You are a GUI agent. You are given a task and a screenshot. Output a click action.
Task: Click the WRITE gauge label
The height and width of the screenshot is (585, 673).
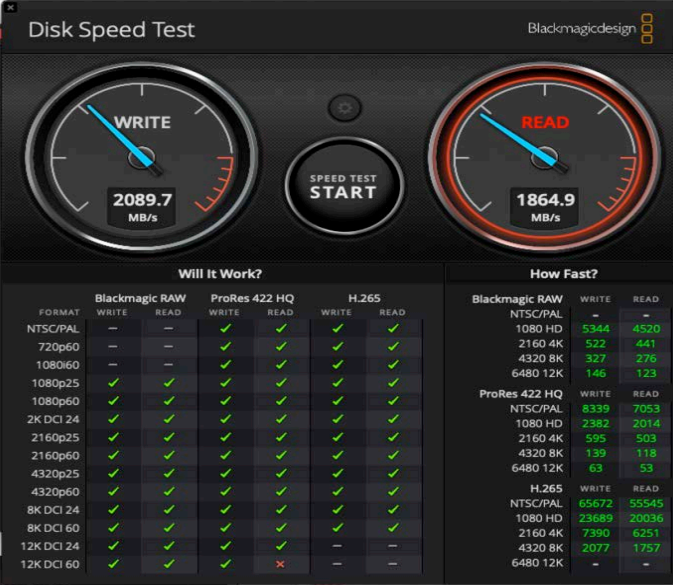(x=142, y=123)
